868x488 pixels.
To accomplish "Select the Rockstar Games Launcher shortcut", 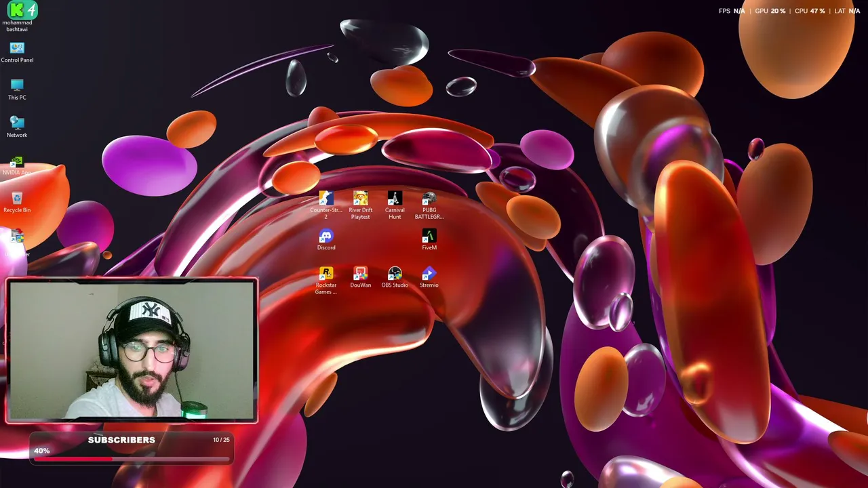I will pos(326,281).
